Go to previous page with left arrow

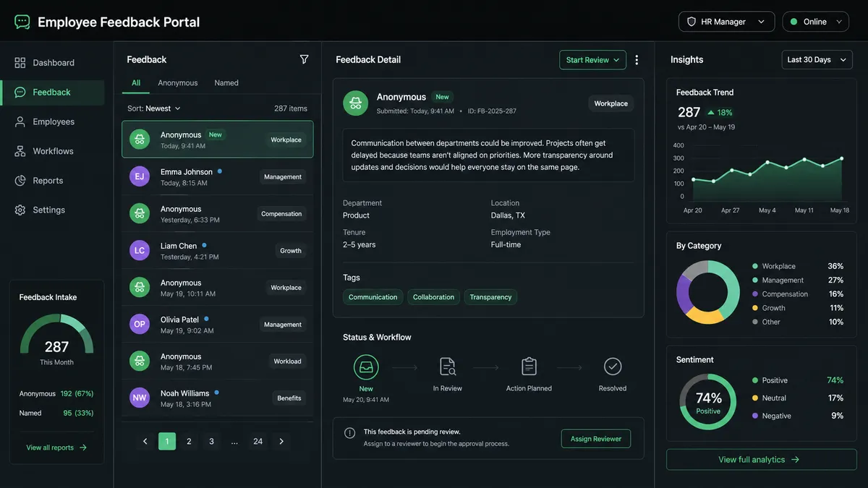145,441
